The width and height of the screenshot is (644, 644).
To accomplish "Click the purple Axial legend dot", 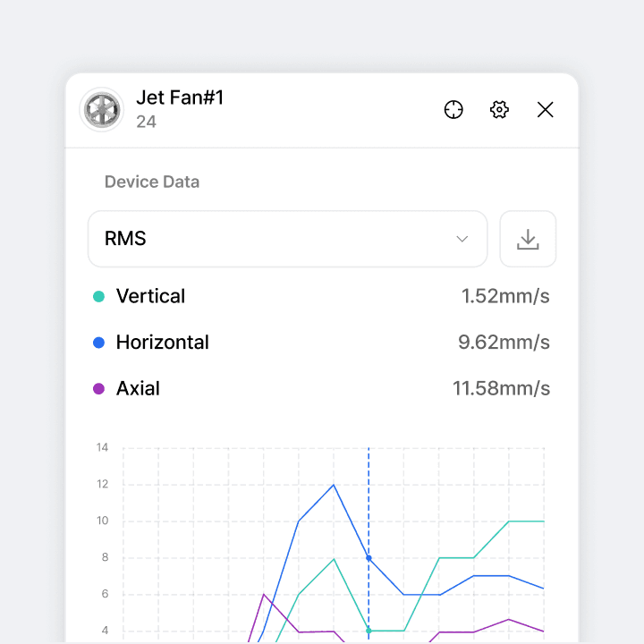I will coord(99,389).
